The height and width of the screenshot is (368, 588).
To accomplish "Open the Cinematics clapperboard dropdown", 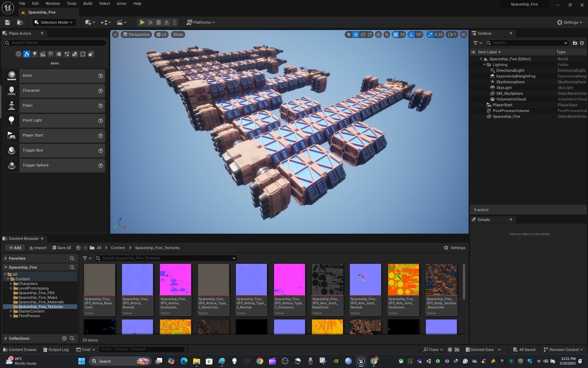I will (x=122, y=22).
